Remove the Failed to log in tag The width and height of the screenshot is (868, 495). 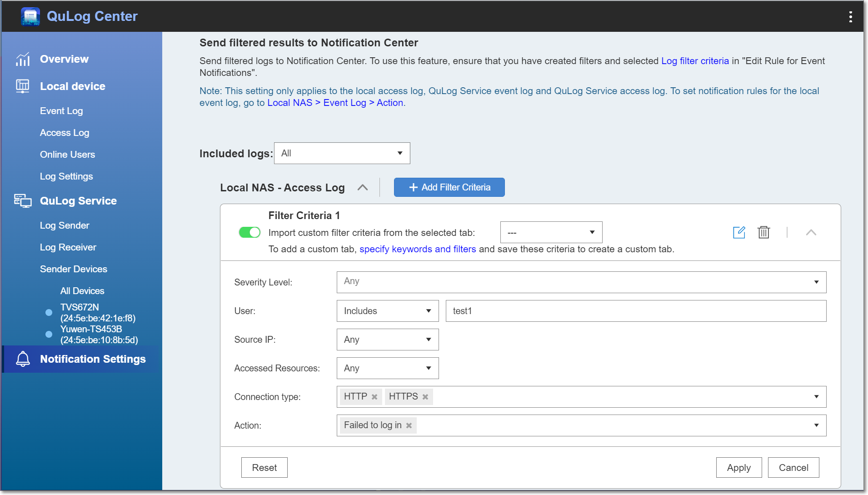click(409, 425)
